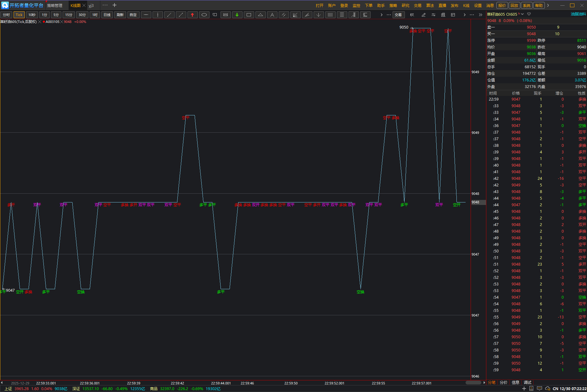Add a new tab with the plus icon
This screenshot has width=587, height=392.
coord(115,5)
